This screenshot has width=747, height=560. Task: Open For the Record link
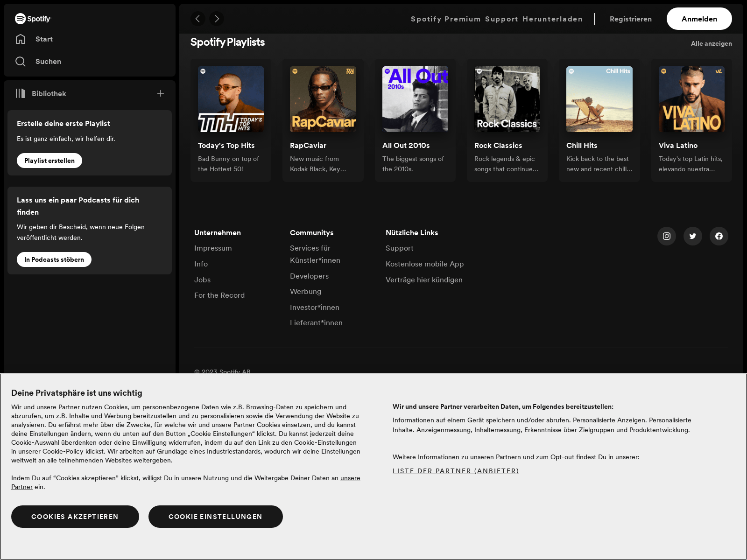coord(219,295)
